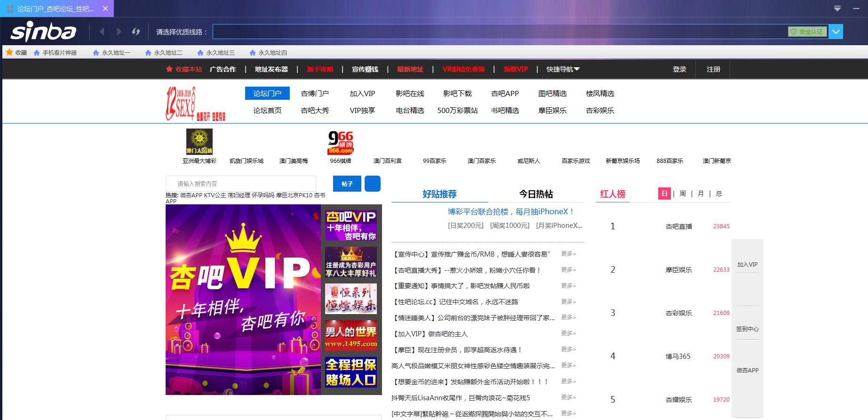Click 签到中心 in the floating sidebar
This screenshot has width=868, height=420.
(x=747, y=329)
